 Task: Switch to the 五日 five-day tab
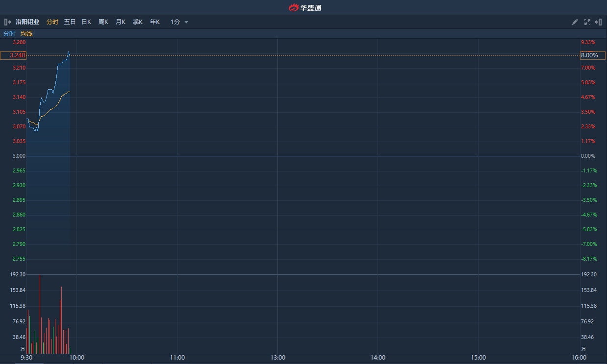pos(70,22)
